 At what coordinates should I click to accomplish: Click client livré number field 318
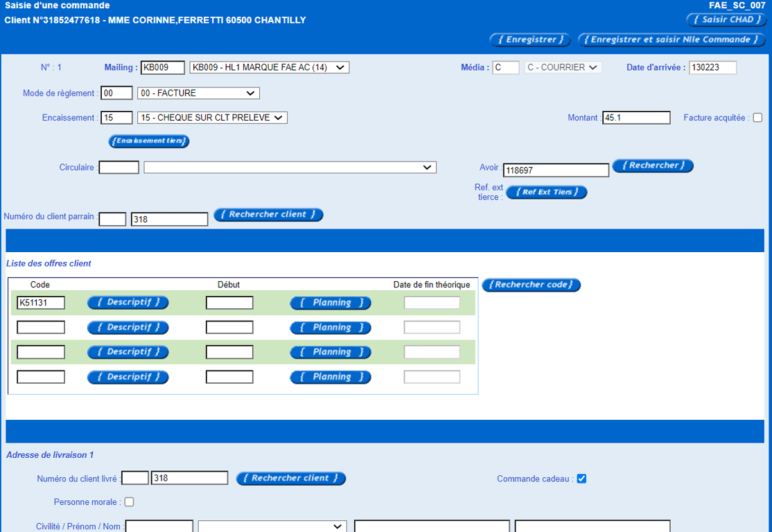pos(190,478)
